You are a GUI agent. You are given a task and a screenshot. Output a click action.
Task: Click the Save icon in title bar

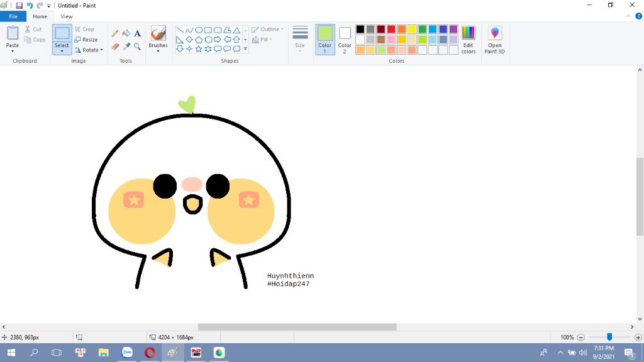19,5
